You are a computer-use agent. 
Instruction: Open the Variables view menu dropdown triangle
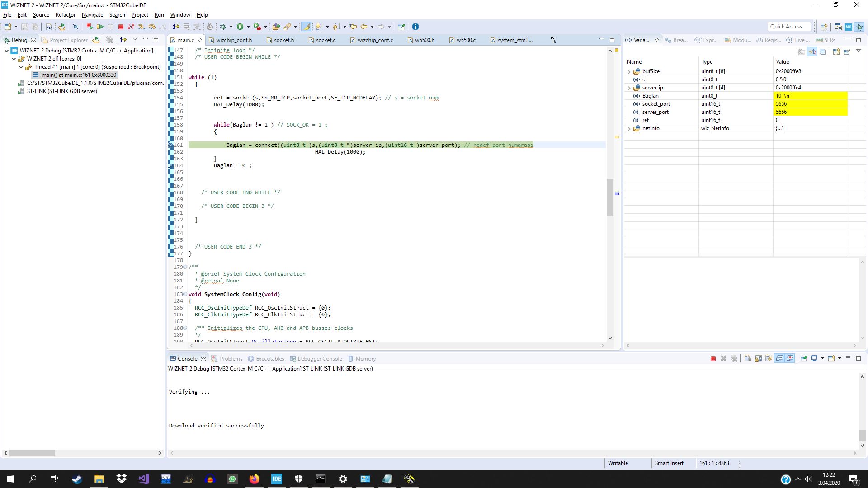(859, 51)
